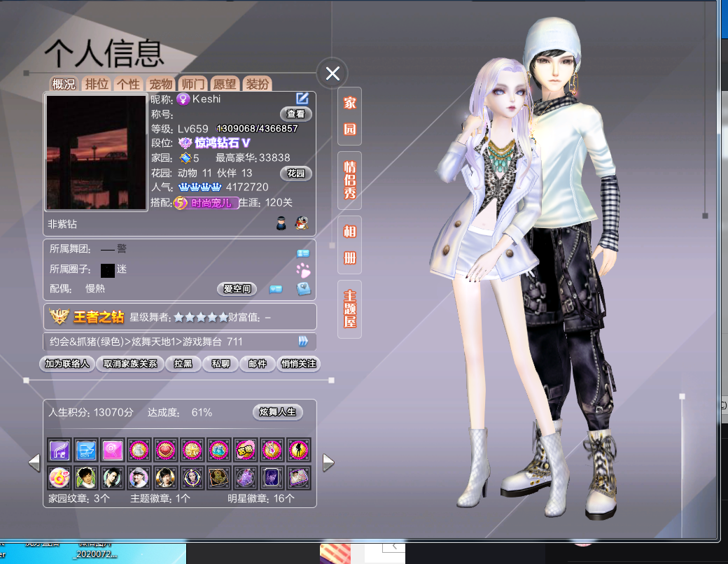Image resolution: width=728 pixels, height=564 pixels.
Task: Start a 私聊 private chat
Action: tap(220, 364)
